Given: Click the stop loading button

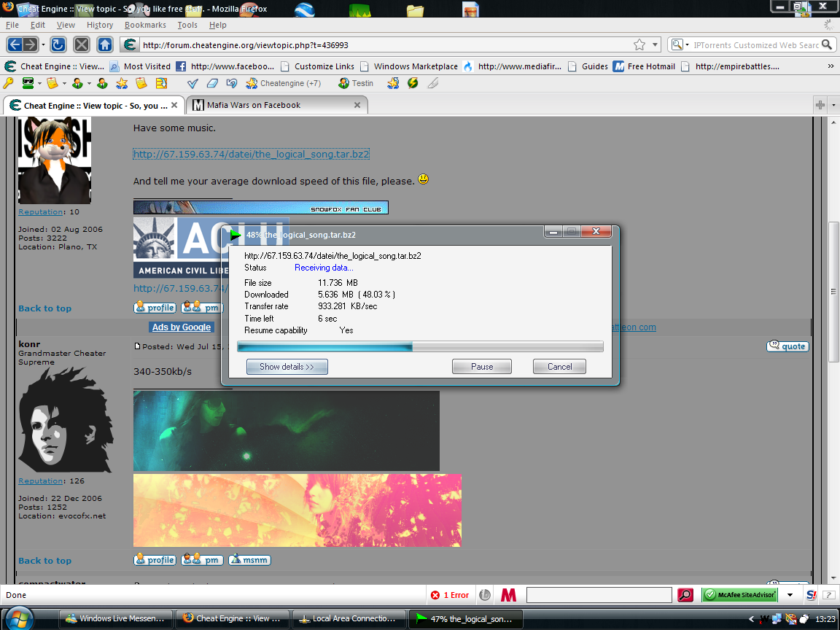Looking at the screenshot, I should coord(82,44).
